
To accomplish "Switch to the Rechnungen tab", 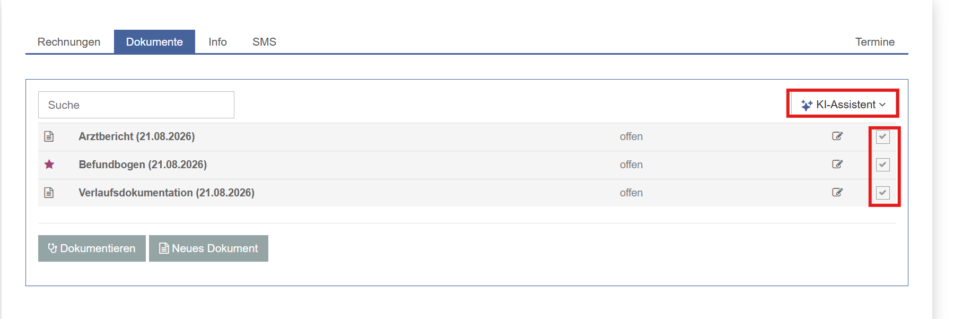I will [69, 42].
